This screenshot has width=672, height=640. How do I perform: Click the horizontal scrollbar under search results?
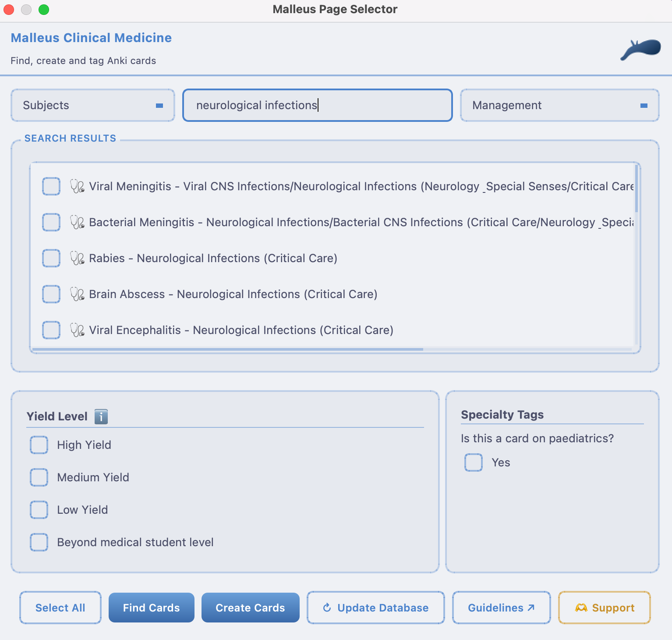(228, 349)
